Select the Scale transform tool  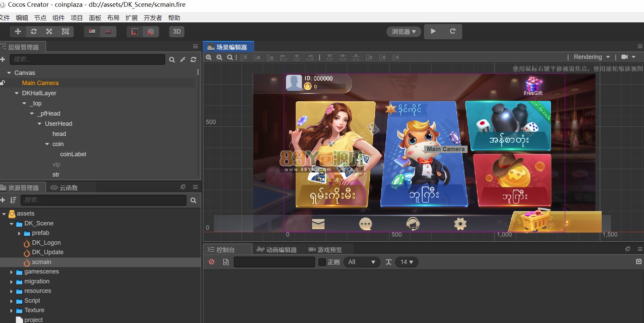point(49,32)
